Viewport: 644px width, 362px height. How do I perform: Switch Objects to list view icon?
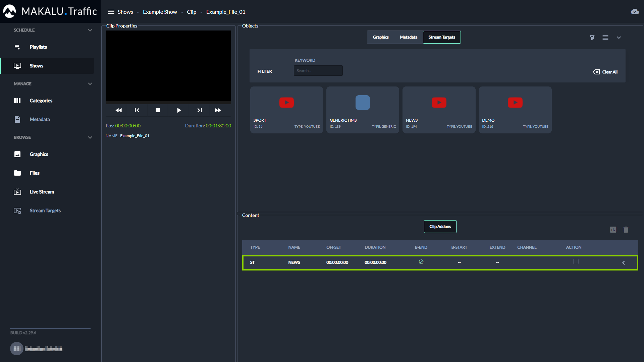point(605,38)
